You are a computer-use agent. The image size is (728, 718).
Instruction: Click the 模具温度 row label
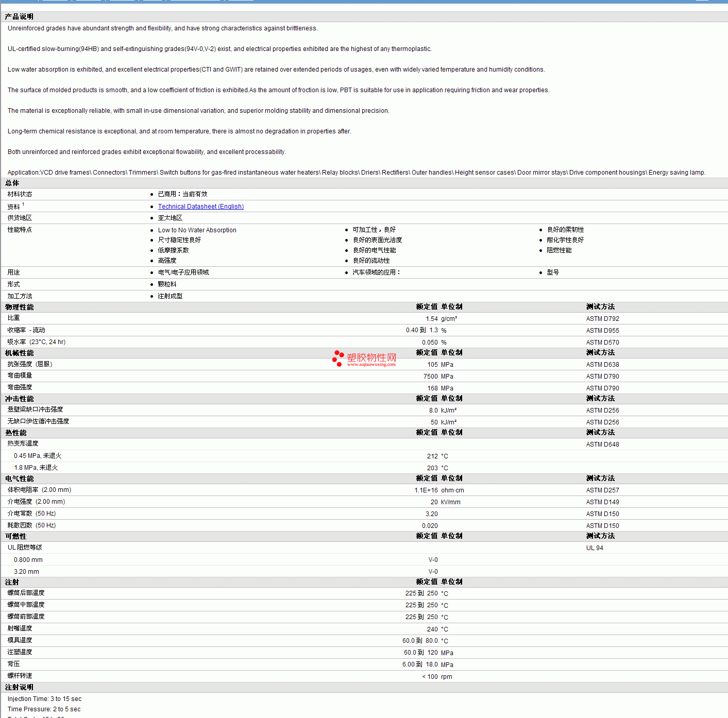coord(20,640)
